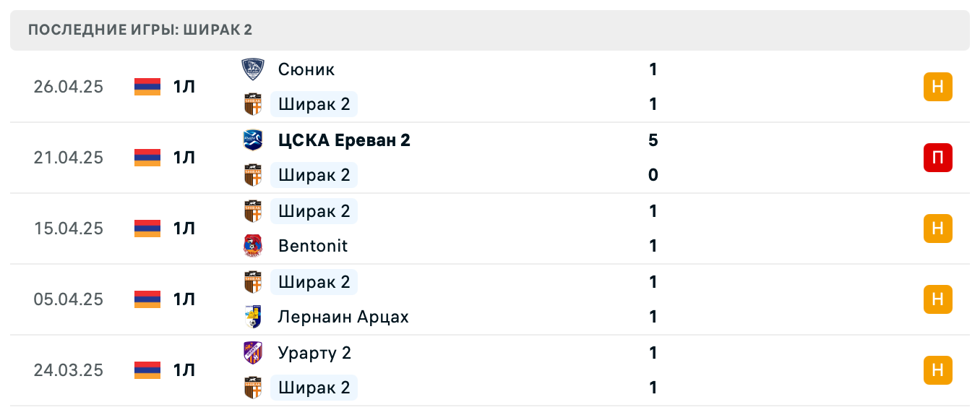Click the Урарту 2 purple crest

(x=253, y=353)
